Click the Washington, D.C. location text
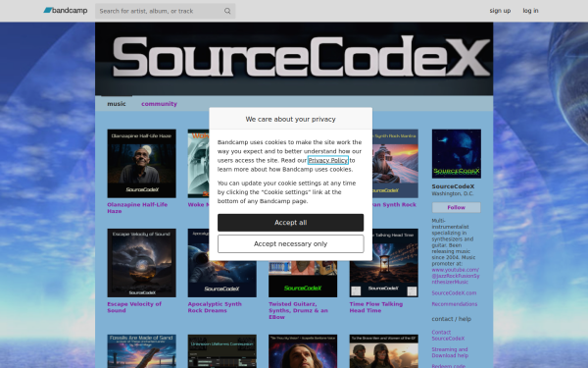The image size is (588, 368). [x=453, y=193]
